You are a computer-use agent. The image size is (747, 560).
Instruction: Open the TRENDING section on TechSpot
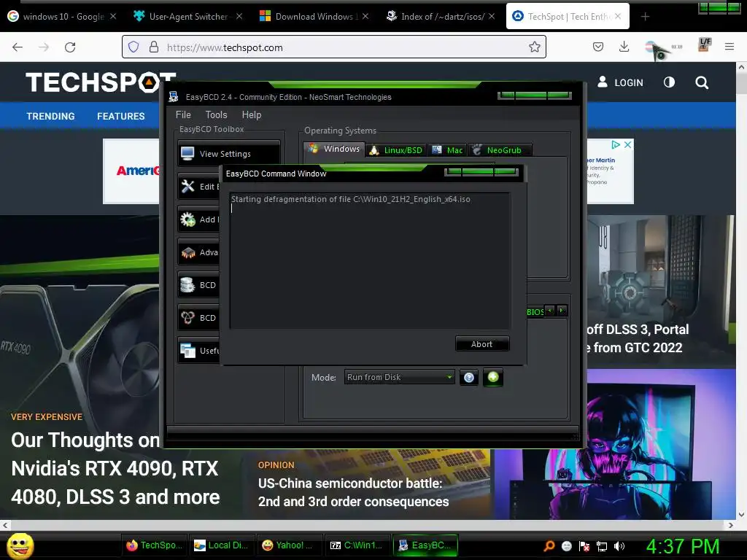[x=50, y=116]
